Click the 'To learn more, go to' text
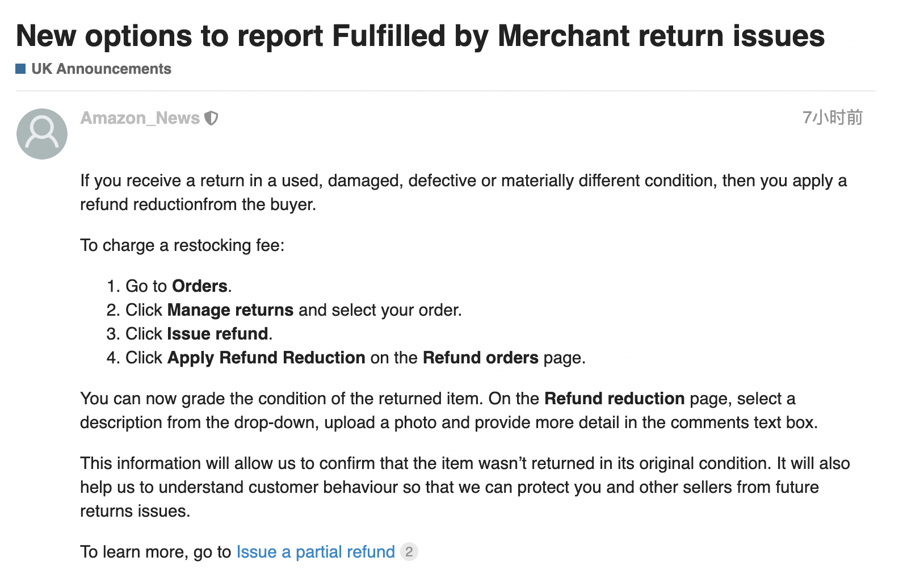 pyautogui.click(x=156, y=552)
